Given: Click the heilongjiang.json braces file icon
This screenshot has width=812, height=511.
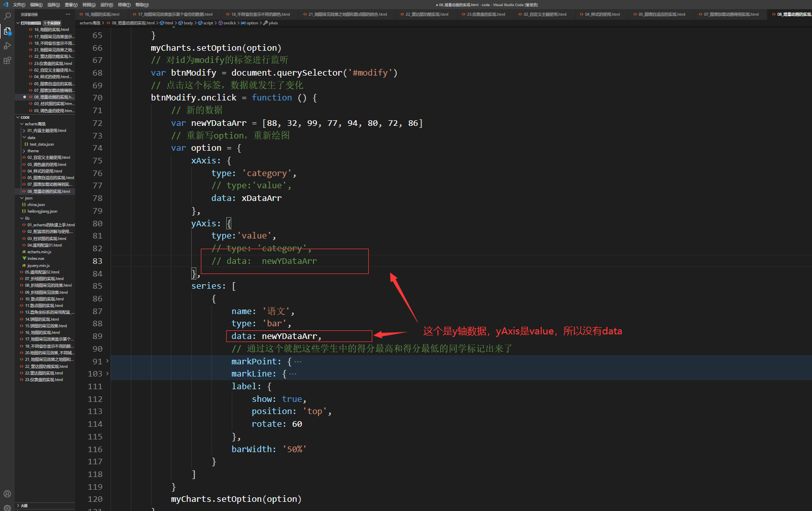Looking at the screenshot, I should (24, 211).
